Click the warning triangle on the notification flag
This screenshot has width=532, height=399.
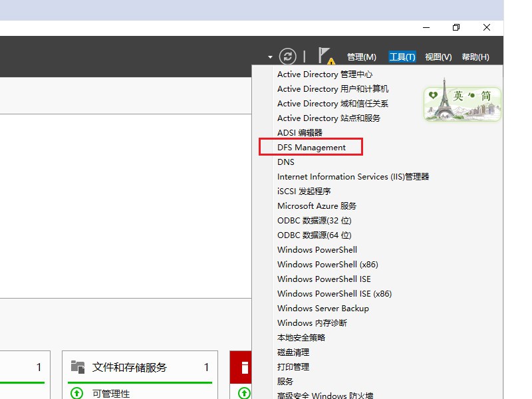331,61
